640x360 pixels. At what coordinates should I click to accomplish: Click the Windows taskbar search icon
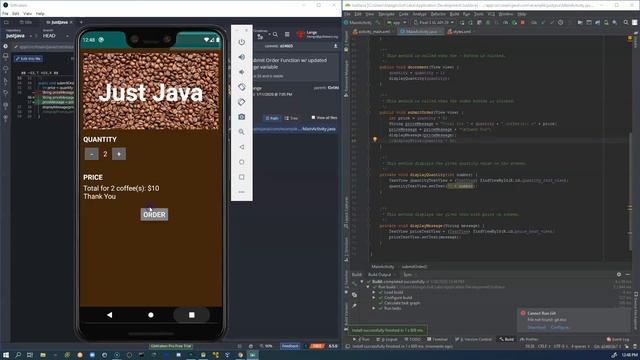18,355
